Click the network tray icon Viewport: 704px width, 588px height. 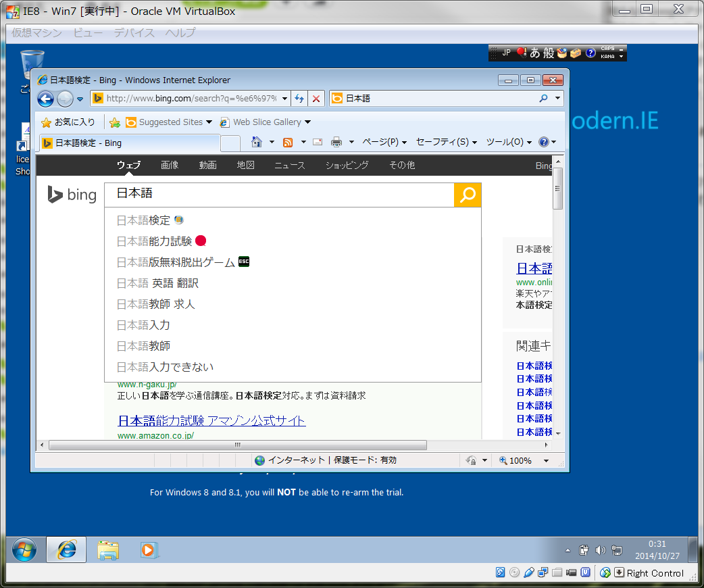click(617, 550)
